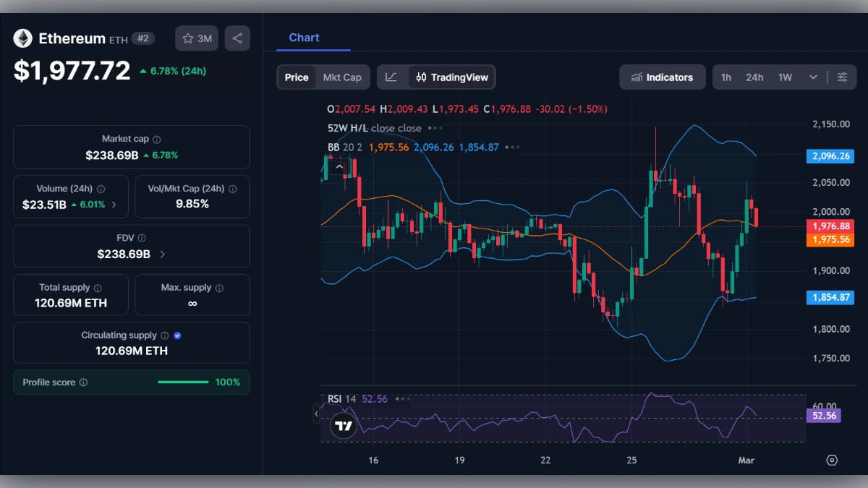868x488 pixels.
Task: Expand the timeframe dropdown chevron
Action: click(813, 77)
